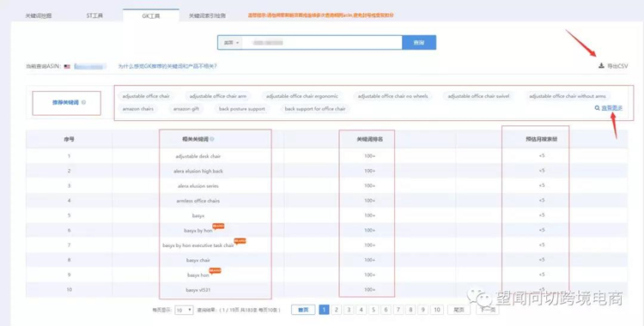
Task: Open the 关键词索引检测 tab
Action: (207, 15)
